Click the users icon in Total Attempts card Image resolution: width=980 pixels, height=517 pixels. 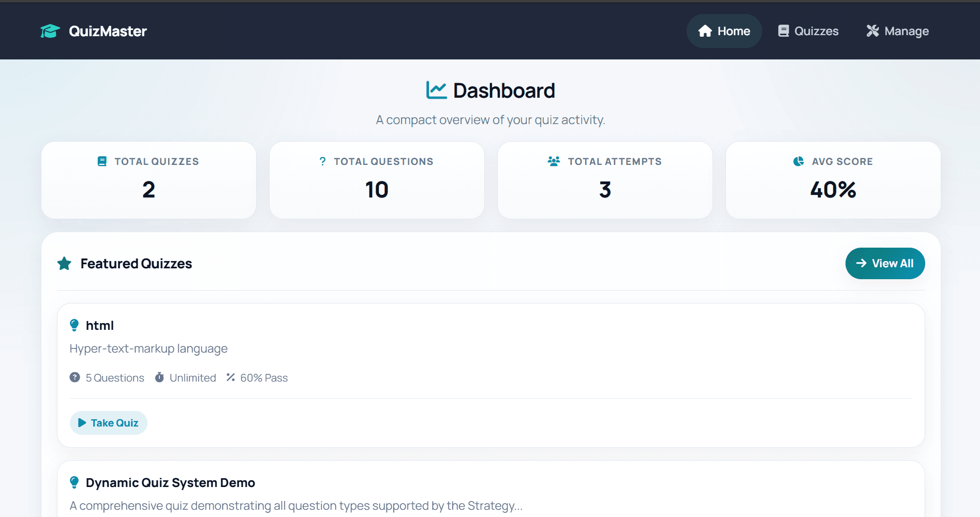tap(554, 161)
